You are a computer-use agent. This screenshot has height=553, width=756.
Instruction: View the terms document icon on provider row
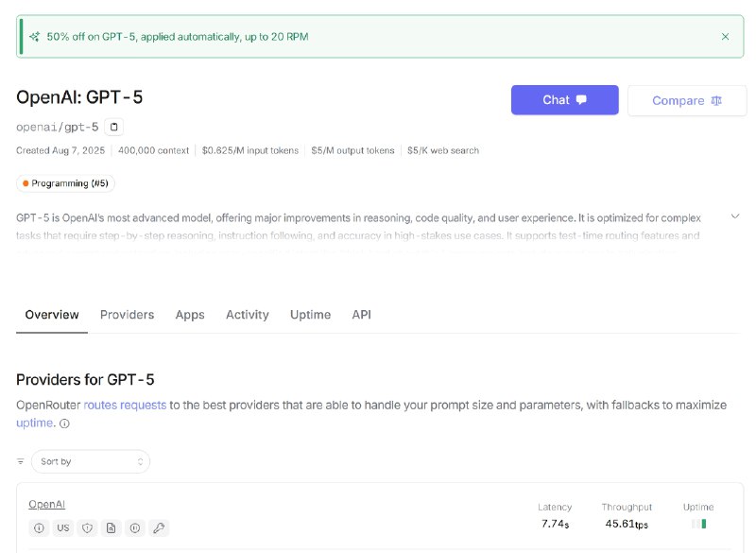coord(111,527)
